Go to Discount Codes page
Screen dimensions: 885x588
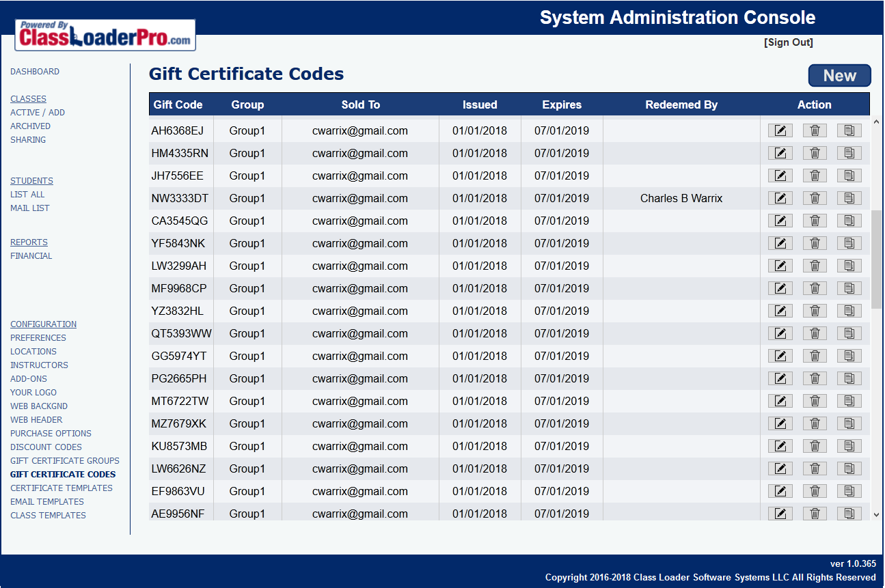click(x=46, y=447)
